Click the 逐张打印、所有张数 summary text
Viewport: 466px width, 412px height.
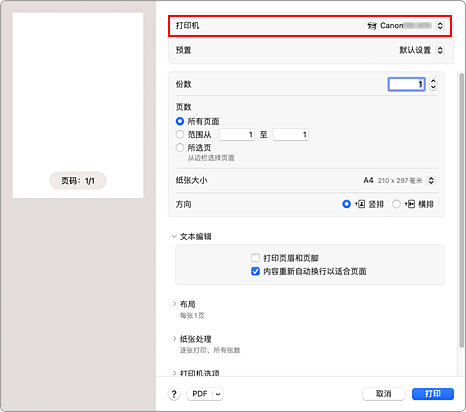click(210, 350)
